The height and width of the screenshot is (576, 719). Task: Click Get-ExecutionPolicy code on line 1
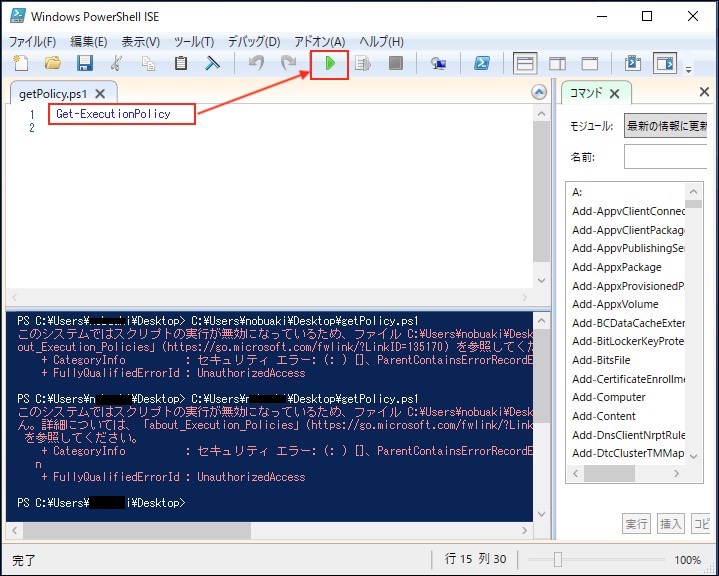(113, 114)
